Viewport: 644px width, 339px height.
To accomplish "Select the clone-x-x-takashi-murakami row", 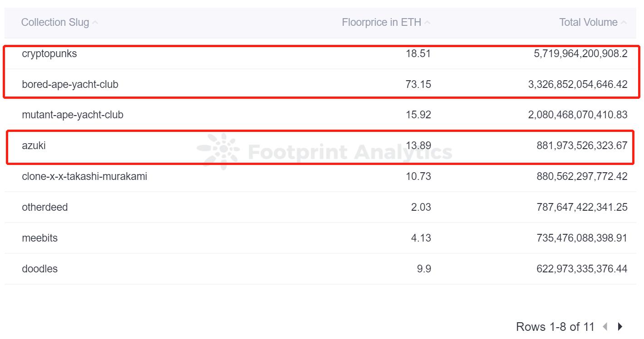I will coord(84,177).
